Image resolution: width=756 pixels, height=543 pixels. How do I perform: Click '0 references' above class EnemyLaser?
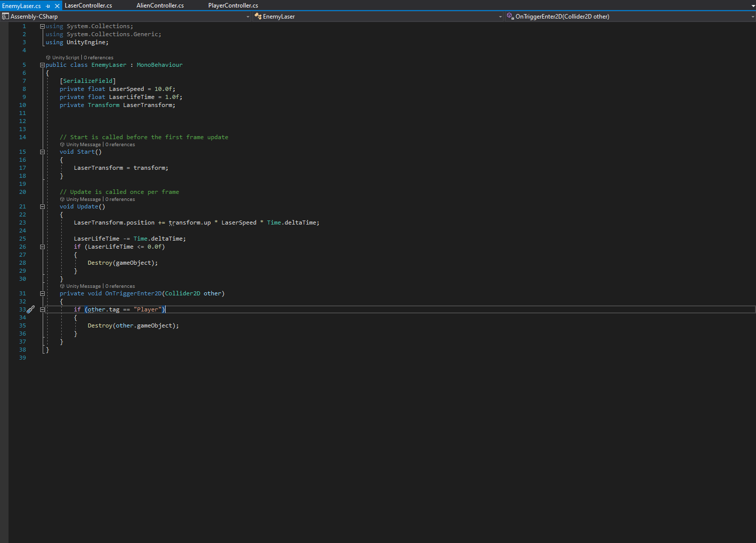point(98,58)
